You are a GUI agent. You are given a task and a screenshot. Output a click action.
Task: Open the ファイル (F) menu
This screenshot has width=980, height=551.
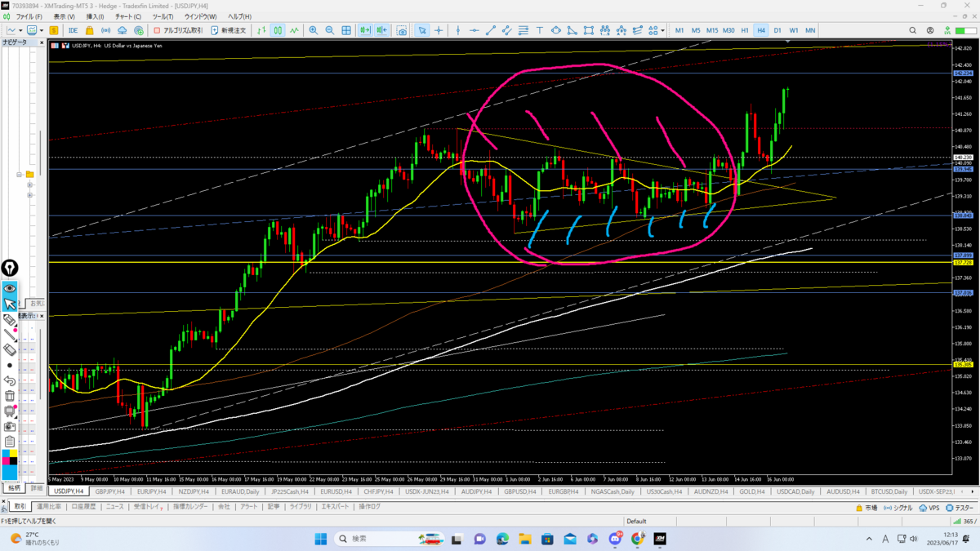29,16
